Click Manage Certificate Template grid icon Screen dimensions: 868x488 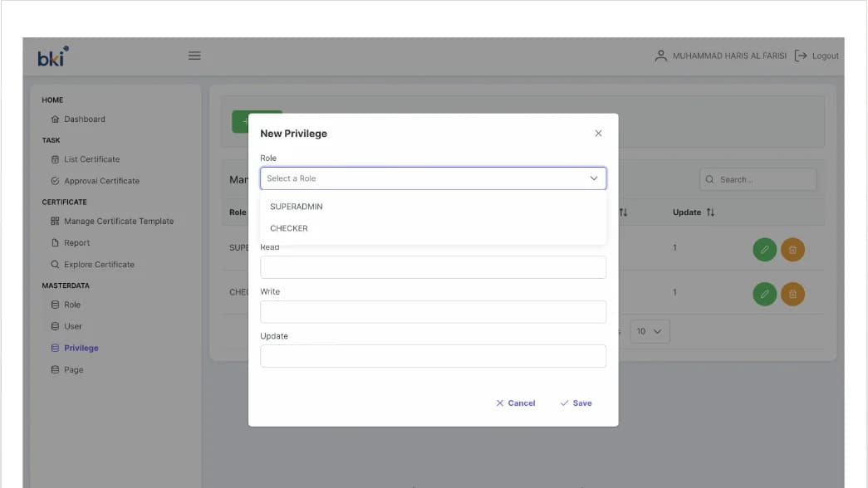pos(55,222)
